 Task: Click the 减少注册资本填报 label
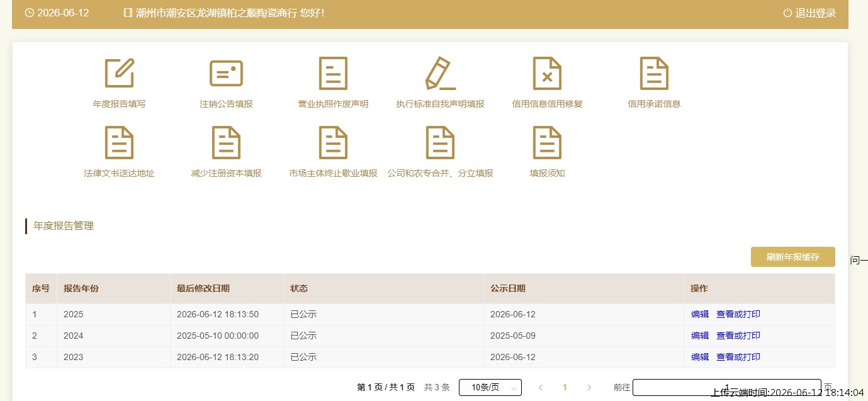(x=226, y=173)
